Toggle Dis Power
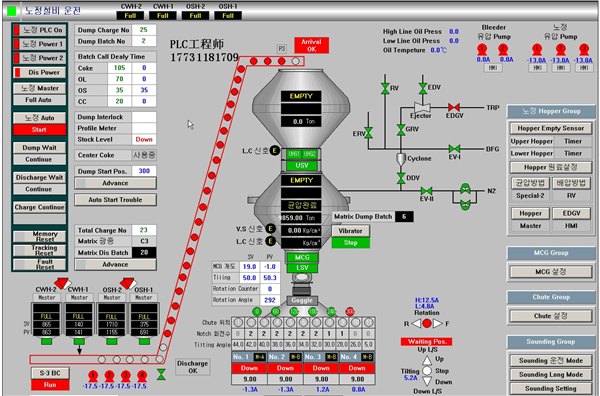This screenshot has width=600, height=396. (x=39, y=72)
